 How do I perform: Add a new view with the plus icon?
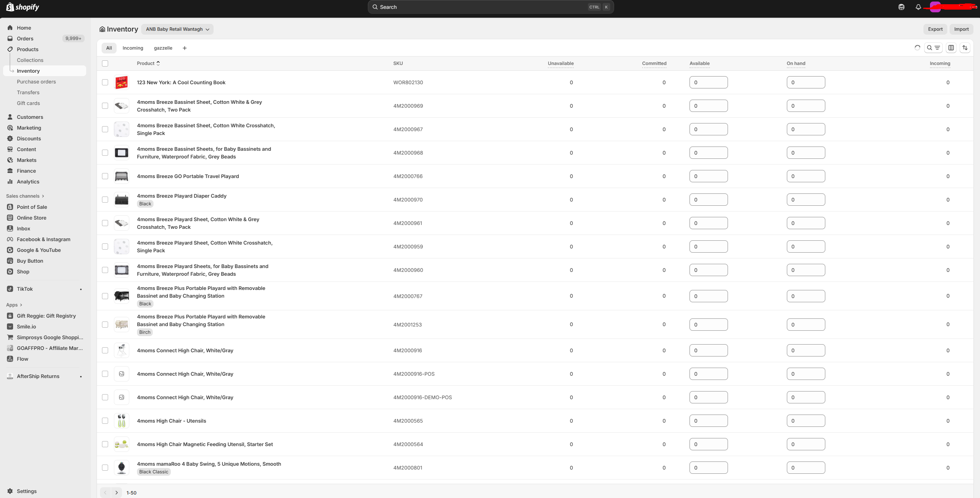pos(184,48)
